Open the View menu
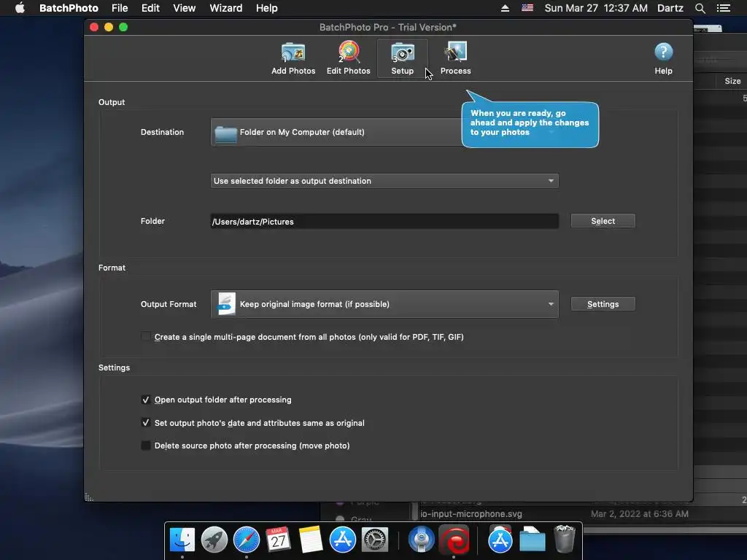 (185, 8)
